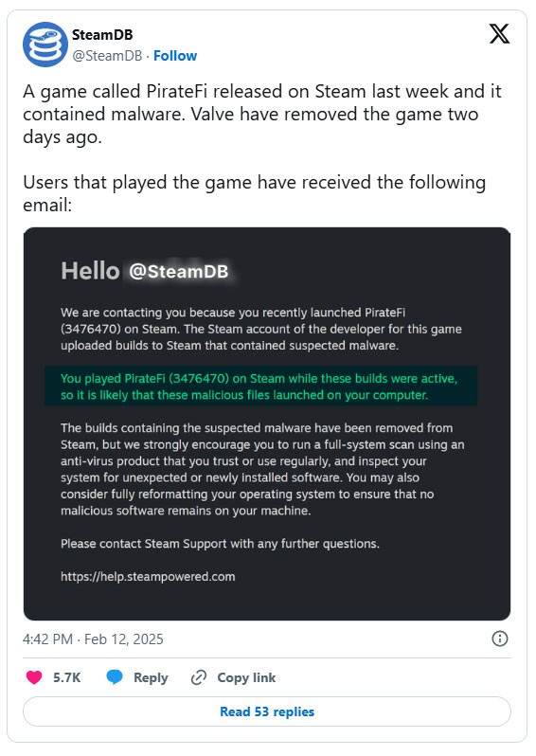Click the help.steampowered.com URL in image
The width and height of the screenshot is (536, 756).
click(x=148, y=577)
